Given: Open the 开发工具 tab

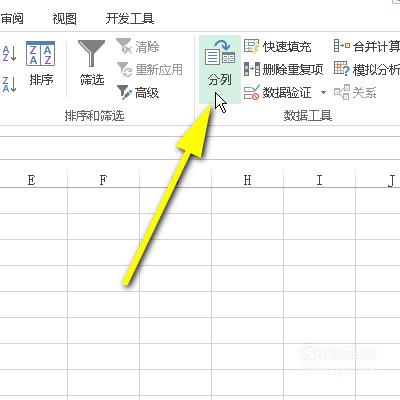Looking at the screenshot, I should (130, 18).
